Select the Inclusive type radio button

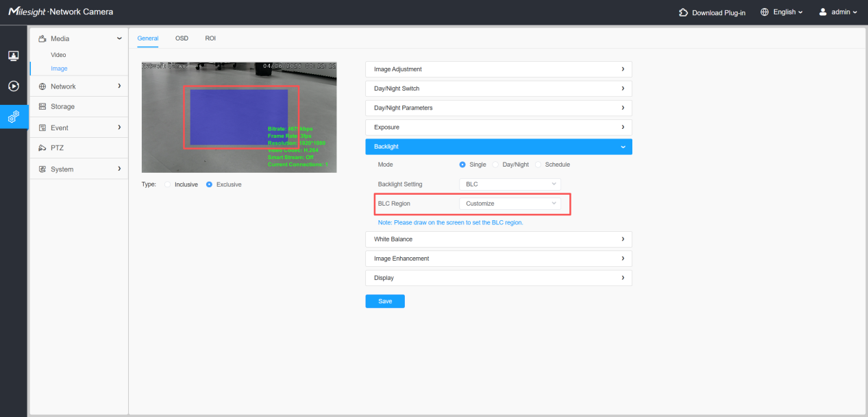point(167,184)
